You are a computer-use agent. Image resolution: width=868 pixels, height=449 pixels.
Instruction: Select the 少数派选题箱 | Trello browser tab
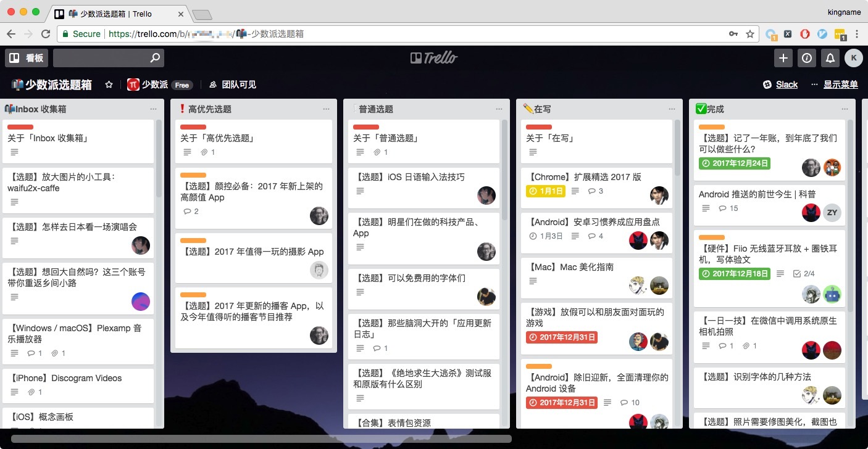[119, 13]
